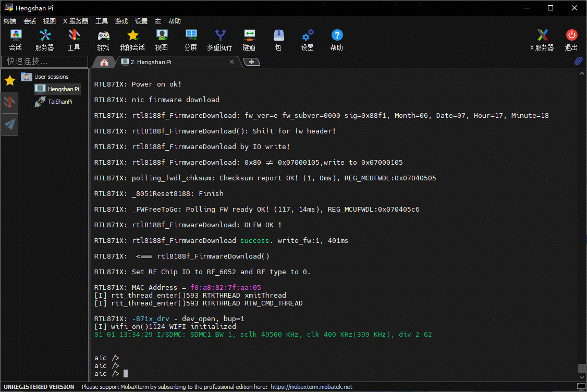Open the X 服务器 menu in menu bar
The height and width of the screenshot is (392, 587).
coord(76,21)
